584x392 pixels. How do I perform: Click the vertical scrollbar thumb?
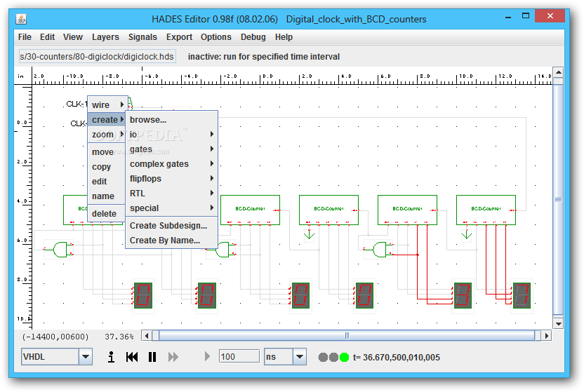(558, 200)
